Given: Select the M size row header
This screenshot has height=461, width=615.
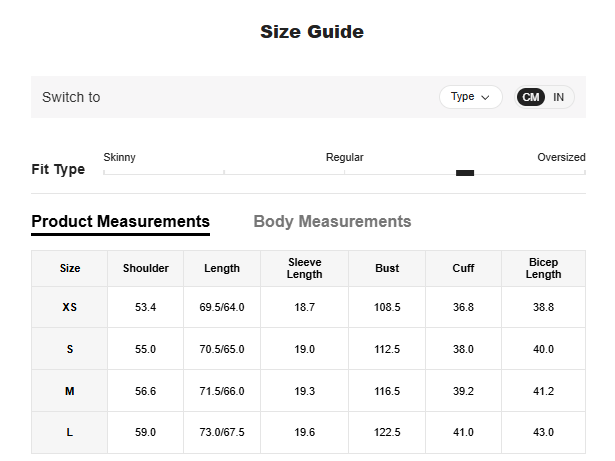Looking at the screenshot, I should 70,391.
